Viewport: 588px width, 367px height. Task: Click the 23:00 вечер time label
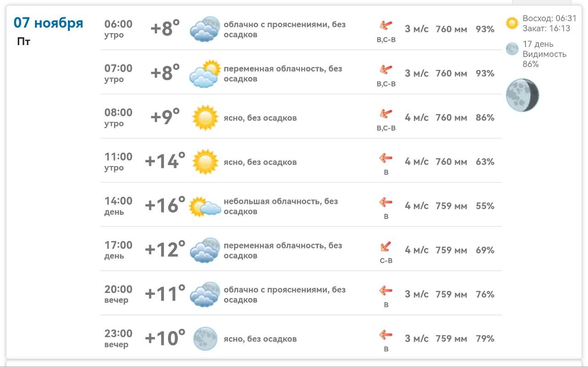118,338
